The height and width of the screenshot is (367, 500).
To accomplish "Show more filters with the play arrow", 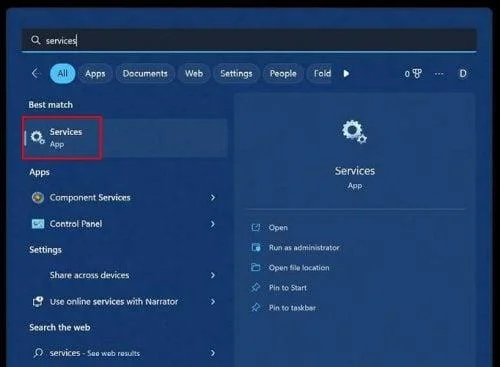I will click(x=346, y=73).
